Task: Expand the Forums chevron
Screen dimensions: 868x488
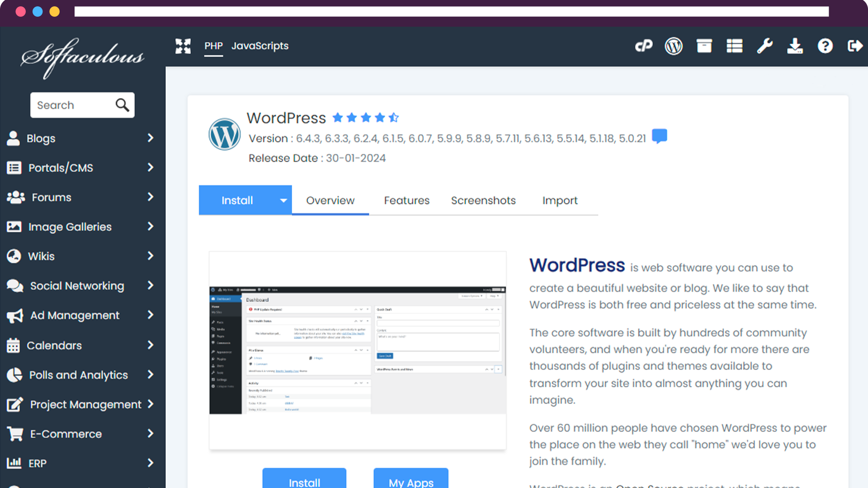Action: point(151,197)
